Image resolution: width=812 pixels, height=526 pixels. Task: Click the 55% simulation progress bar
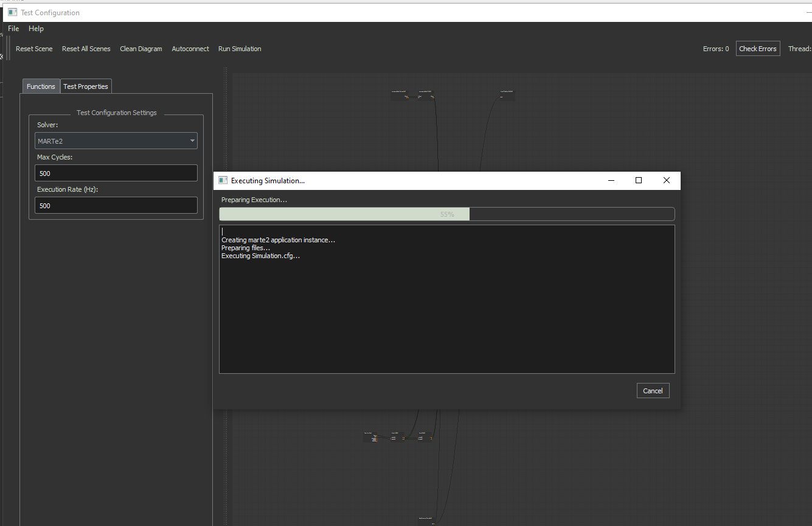[x=446, y=214]
